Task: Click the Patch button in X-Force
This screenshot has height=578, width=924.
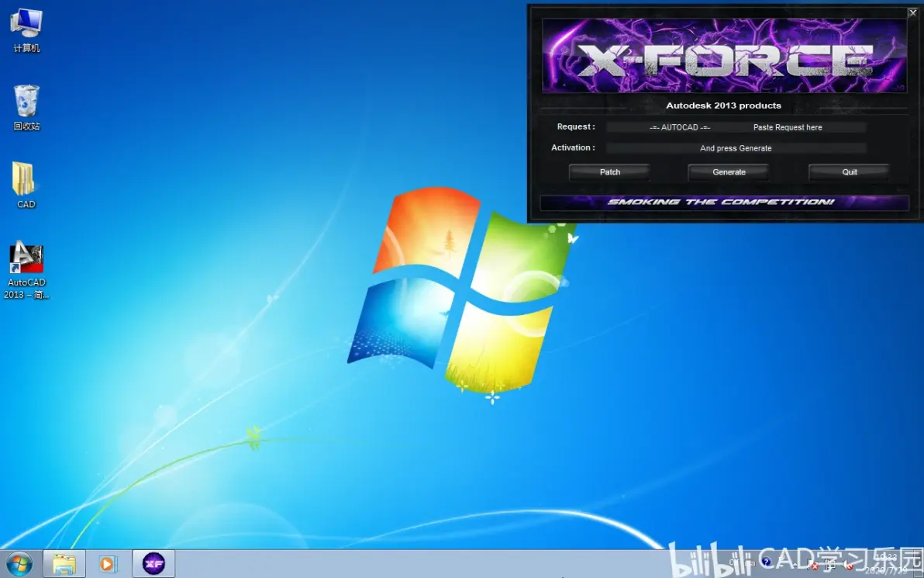Action: coord(609,172)
